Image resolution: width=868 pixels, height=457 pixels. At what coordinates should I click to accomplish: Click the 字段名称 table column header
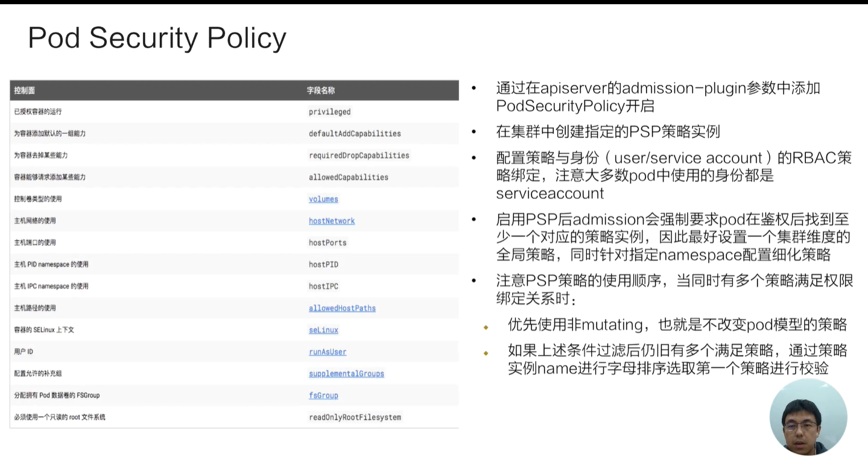click(321, 90)
